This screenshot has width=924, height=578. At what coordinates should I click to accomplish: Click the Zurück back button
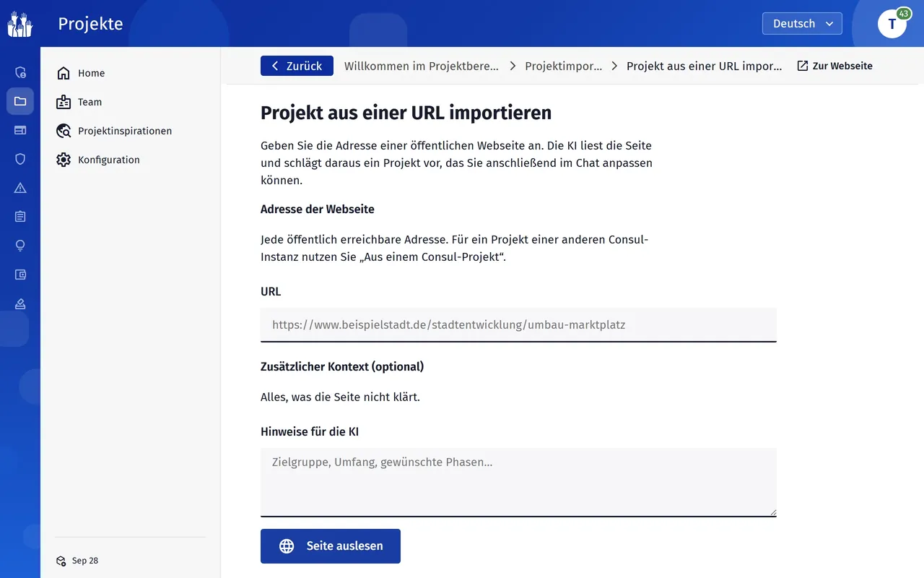point(297,66)
